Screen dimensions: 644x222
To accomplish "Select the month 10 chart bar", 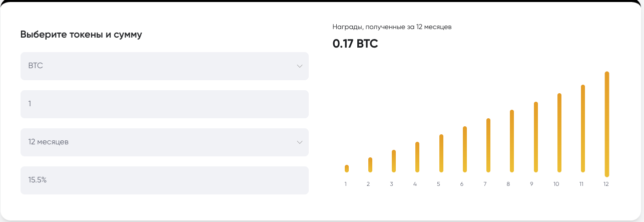I will 559,133.
